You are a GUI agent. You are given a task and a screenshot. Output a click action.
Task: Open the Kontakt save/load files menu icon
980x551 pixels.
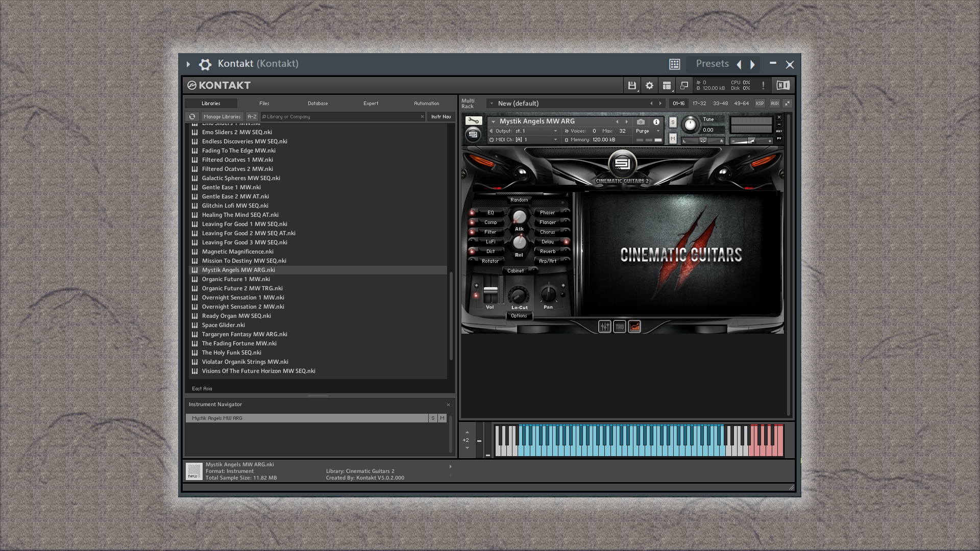[x=632, y=85]
